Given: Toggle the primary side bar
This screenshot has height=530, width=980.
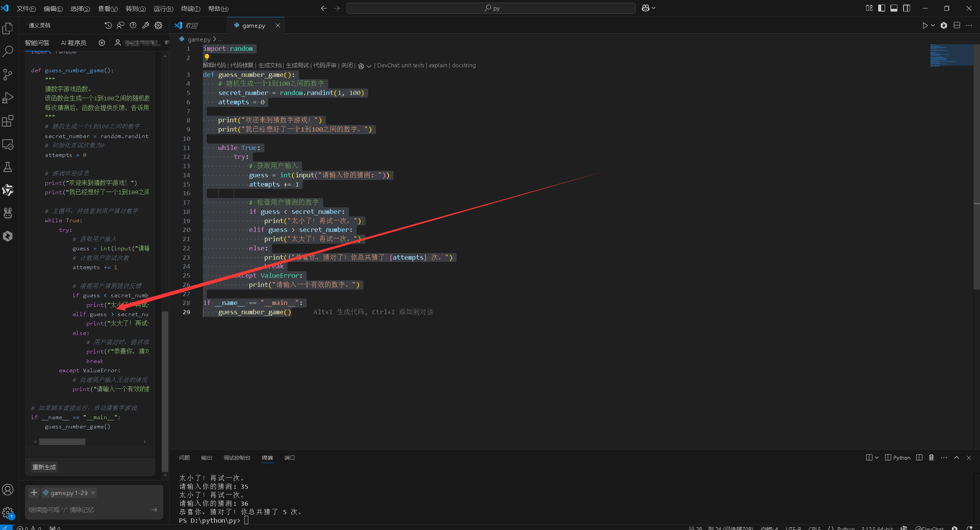Looking at the screenshot, I should tap(882, 8).
